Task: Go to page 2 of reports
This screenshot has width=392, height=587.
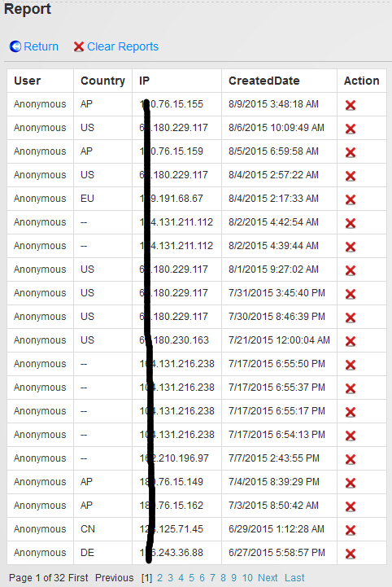Action: 159,578
